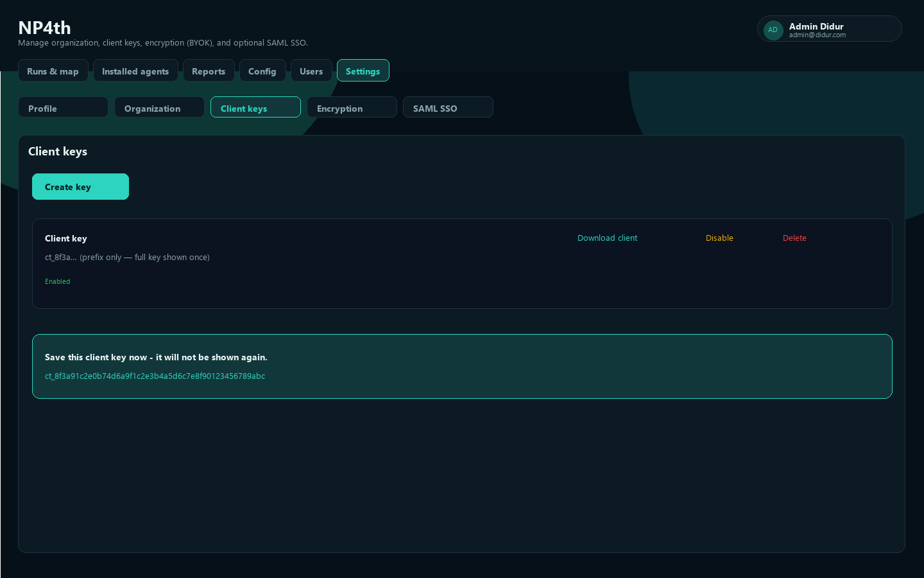The width and height of the screenshot is (924, 578).
Task: Switch to Organization settings
Action: click(159, 107)
